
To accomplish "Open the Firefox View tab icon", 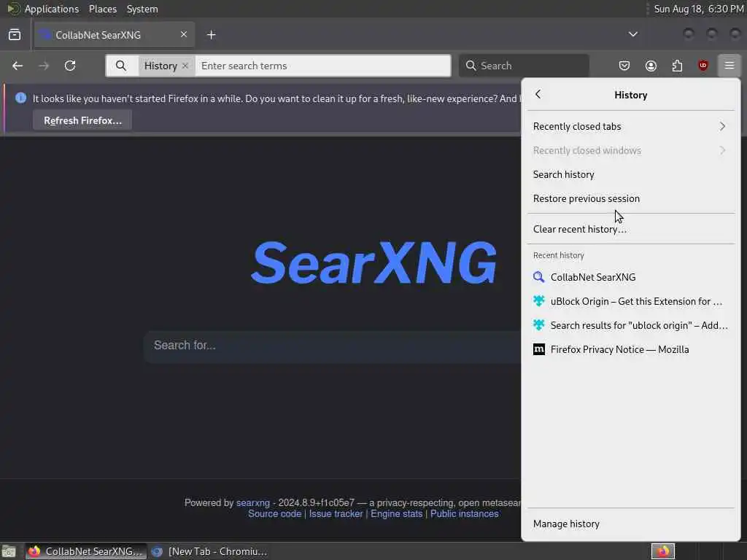I will click(x=15, y=35).
